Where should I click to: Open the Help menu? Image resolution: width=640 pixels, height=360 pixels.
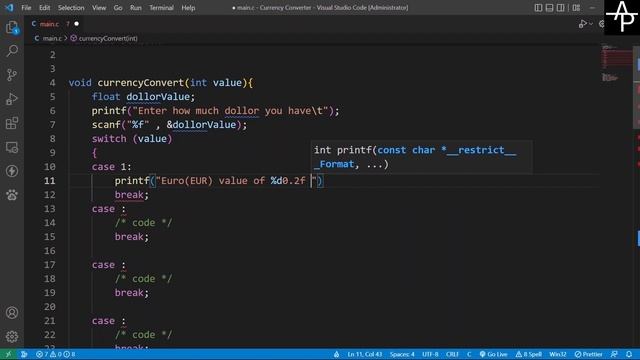tap(188, 7)
